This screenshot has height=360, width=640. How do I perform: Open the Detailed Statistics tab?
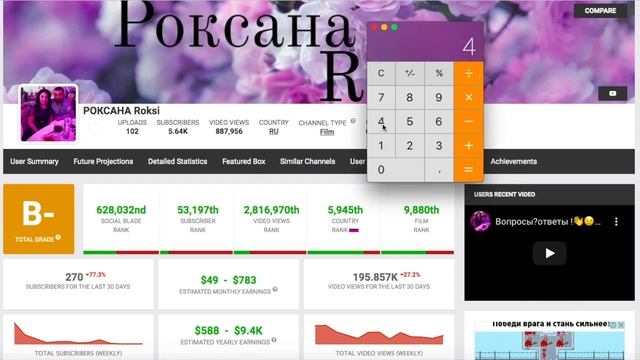[178, 161]
